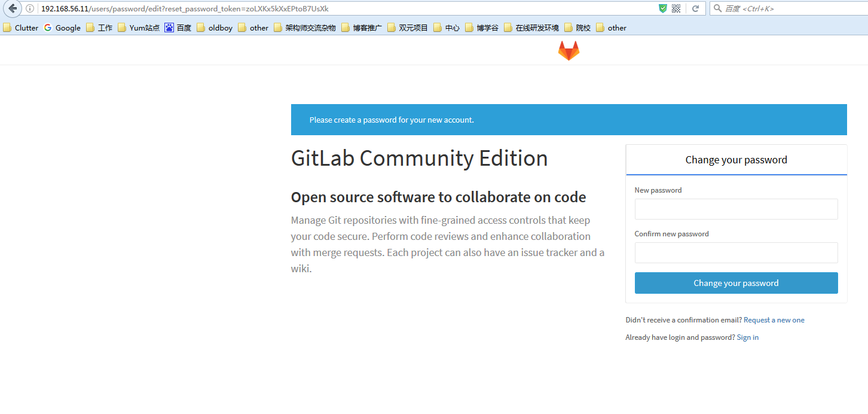Click the site information icon in address bar
This screenshot has height=414, width=868.
coord(30,8)
